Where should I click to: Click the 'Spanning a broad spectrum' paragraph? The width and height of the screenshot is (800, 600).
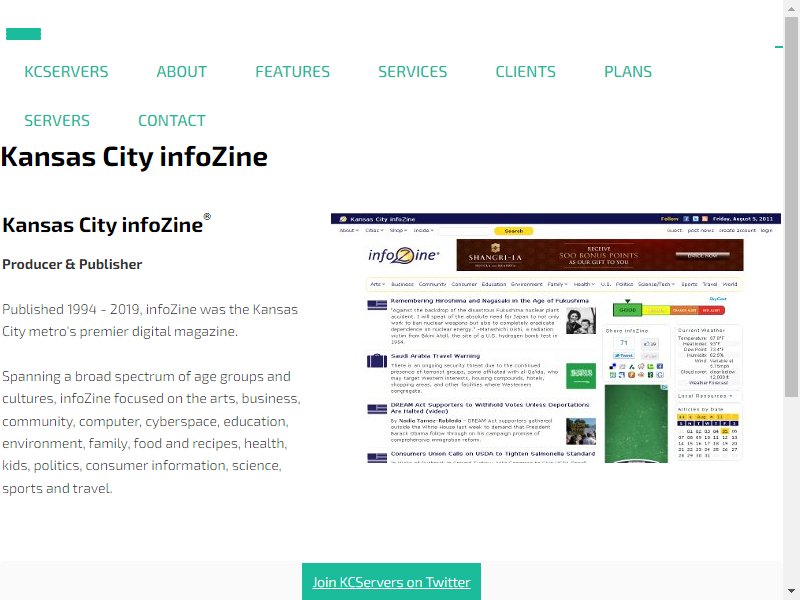(x=151, y=432)
